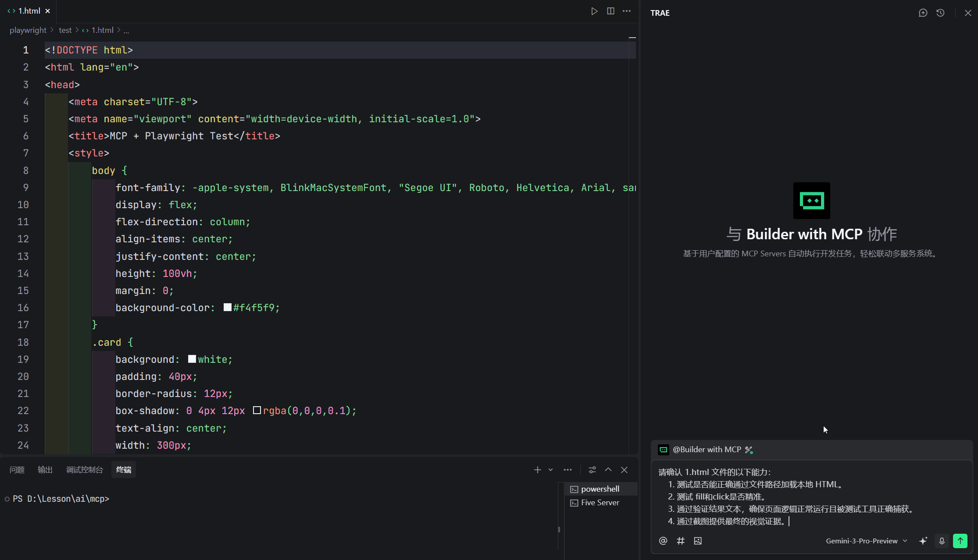Send the message with green arrow button
Screen dimensions: 978x560
[960, 541]
